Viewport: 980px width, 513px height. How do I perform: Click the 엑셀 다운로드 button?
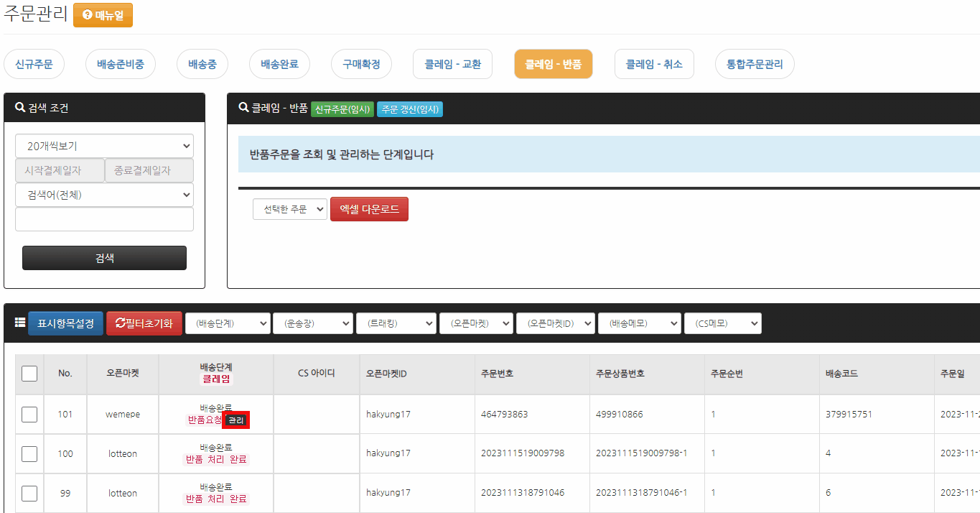click(x=369, y=209)
